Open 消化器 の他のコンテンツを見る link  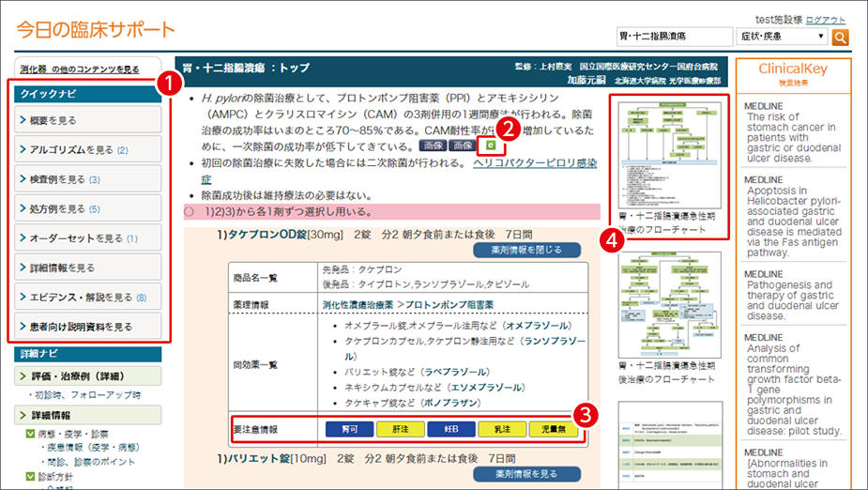click(x=80, y=69)
